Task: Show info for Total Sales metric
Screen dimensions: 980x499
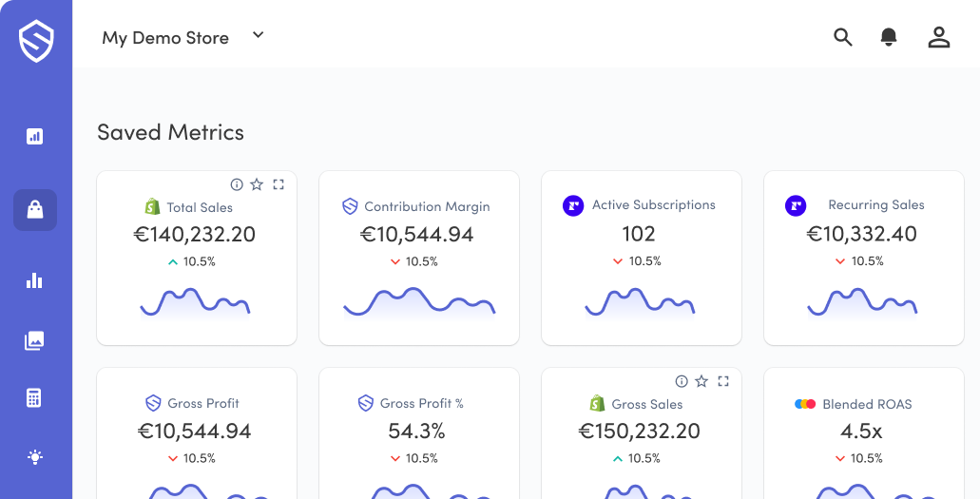Action: coord(237,184)
